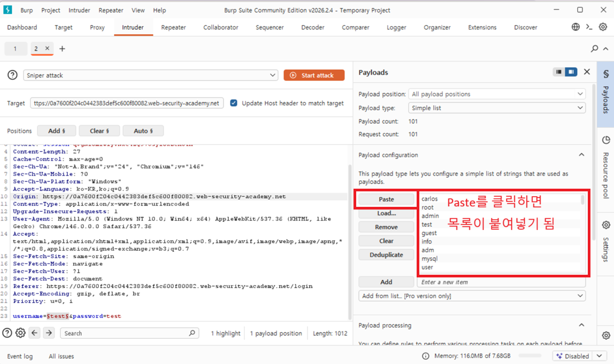The width and height of the screenshot is (614, 364).
Task: Open the View menu
Action: click(138, 10)
